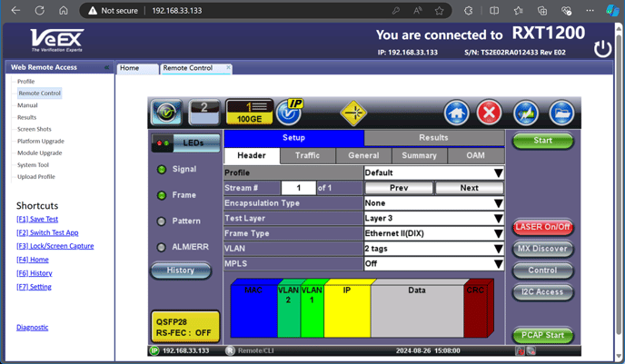Click the Frame LED indicator
Image resolution: width=625 pixels, height=364 pixels.
[162, 195]
